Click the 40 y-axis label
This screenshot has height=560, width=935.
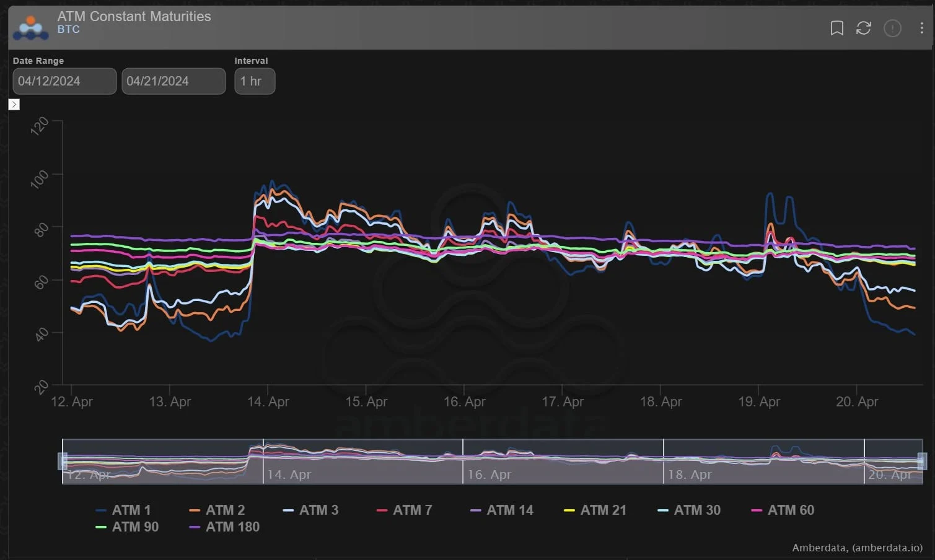[x=42, y=335]
